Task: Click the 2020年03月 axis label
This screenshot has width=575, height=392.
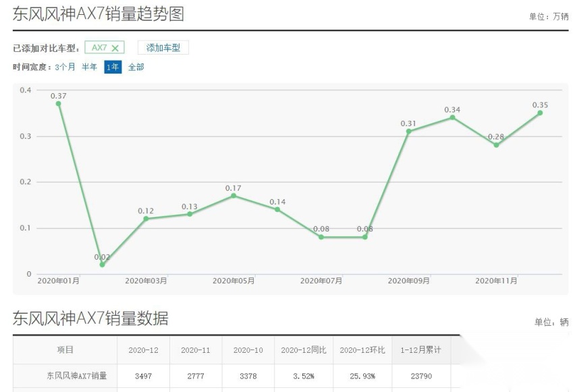Action: [x=146, y=281]
